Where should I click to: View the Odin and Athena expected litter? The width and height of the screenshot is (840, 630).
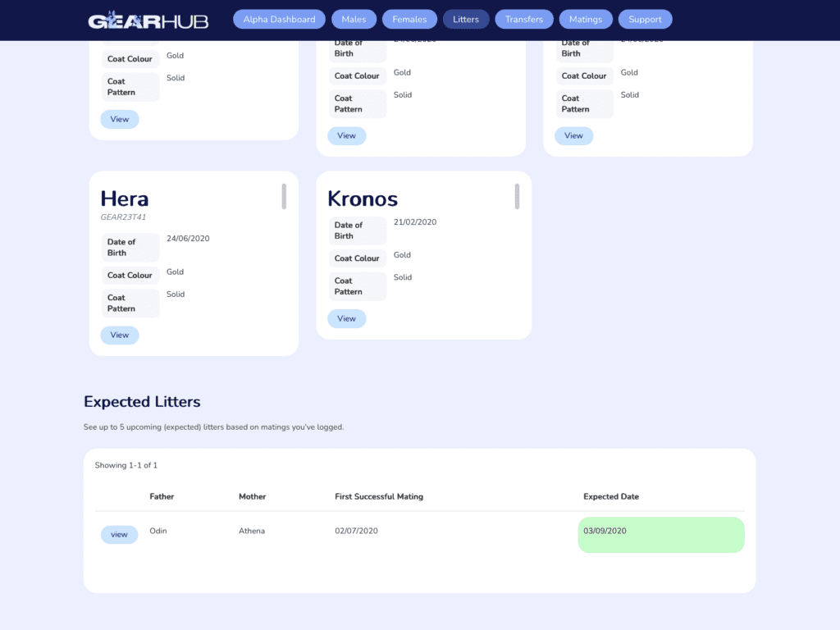[119, 534]
